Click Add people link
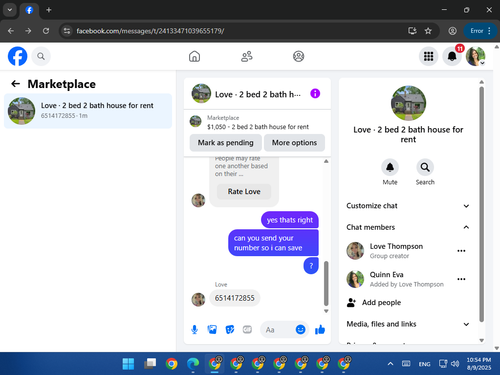 pos(381,302)
